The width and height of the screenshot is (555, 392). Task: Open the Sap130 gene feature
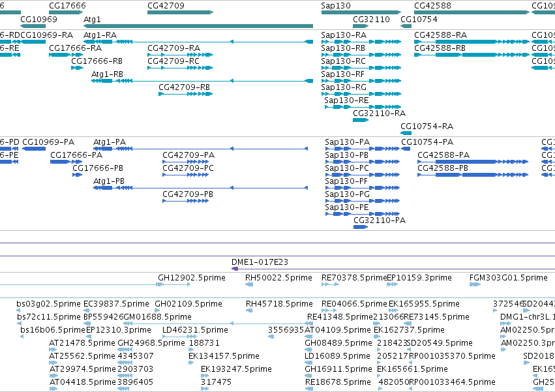coord(361,12)
